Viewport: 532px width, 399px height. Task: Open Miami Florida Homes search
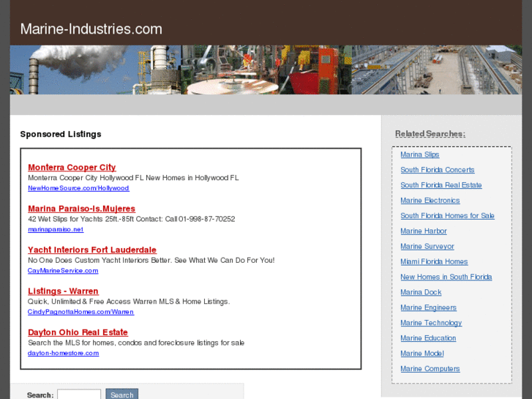pyautogui.click(x=434, y=261)
